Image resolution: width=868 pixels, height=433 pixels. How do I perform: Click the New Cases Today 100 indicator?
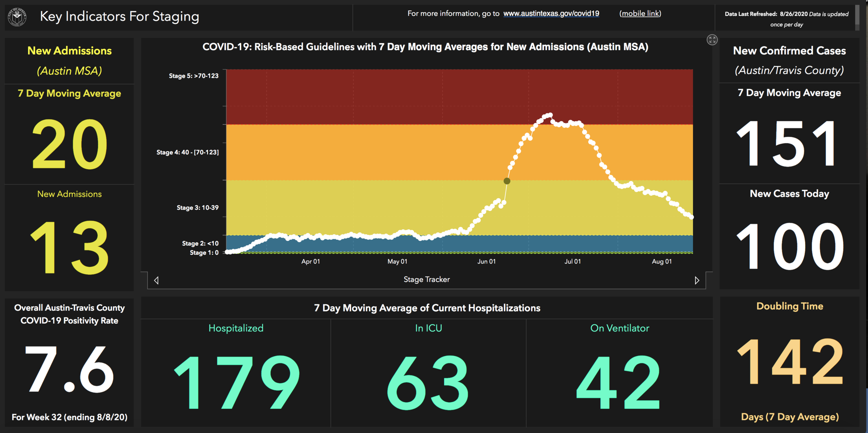click(790, 246)
